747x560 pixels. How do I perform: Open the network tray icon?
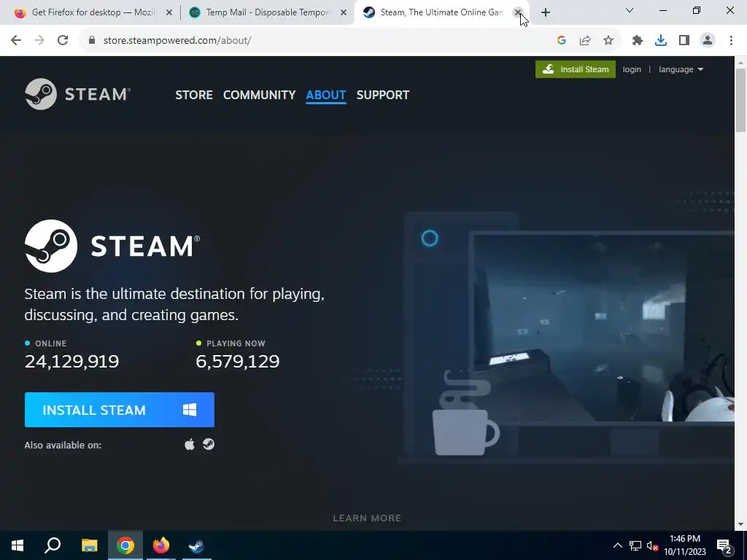(635, 545)
